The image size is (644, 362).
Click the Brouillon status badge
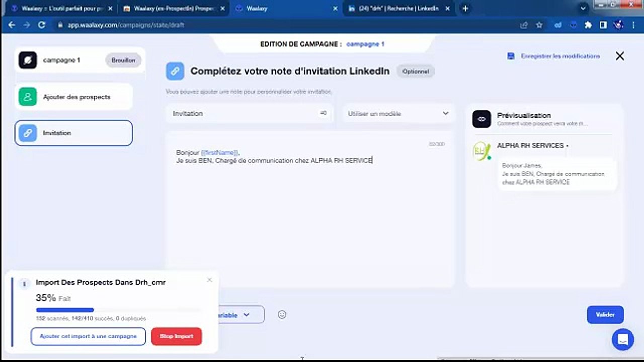[123, 60]
